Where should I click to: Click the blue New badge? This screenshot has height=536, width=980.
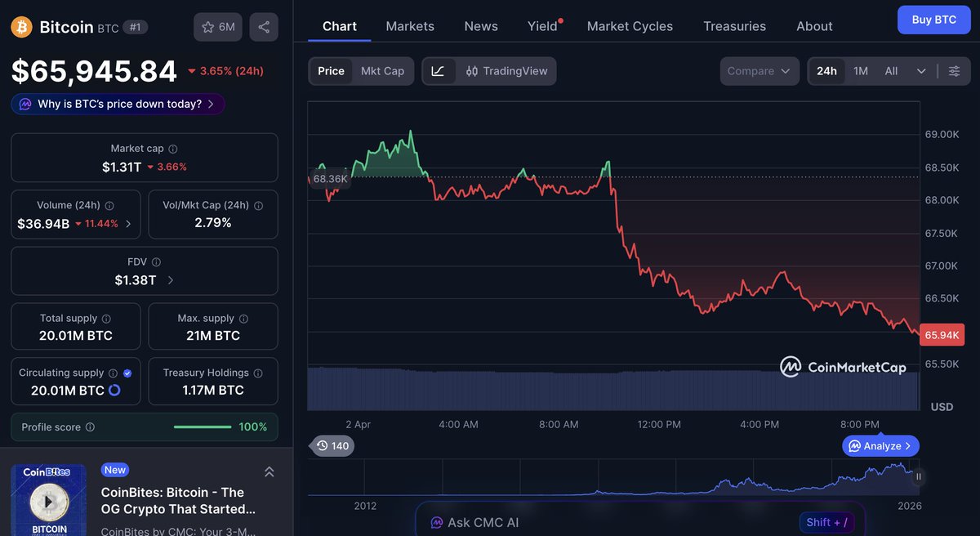tap(115, 470)
